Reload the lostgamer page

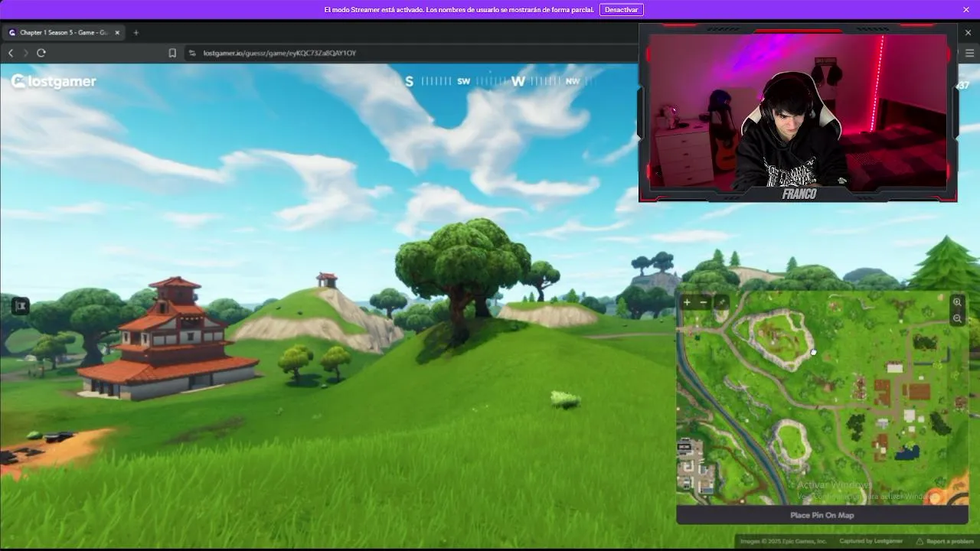click(x=41, y=53)
